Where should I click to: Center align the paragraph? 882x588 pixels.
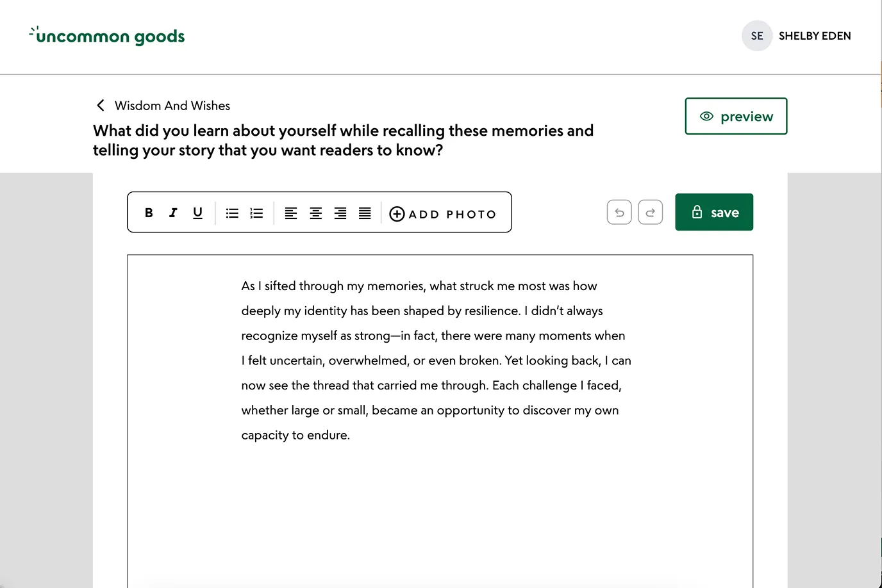[x=315, y=213]
